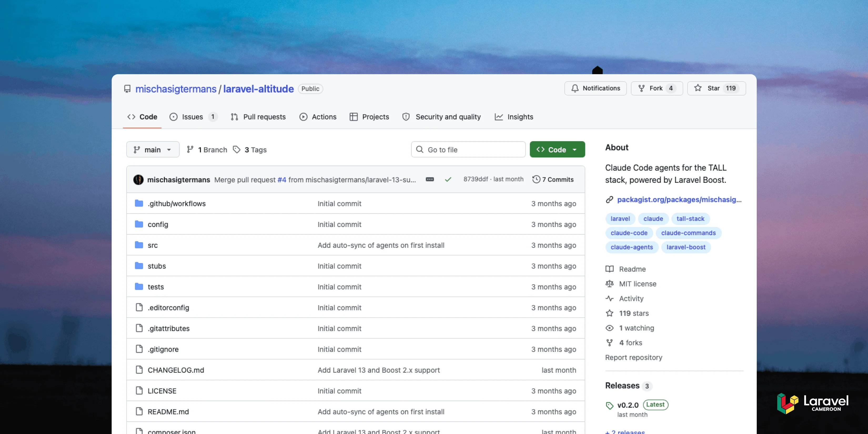Click the Activity pulse icon
The height and width of the screenshot is (434, 868).
point(609,299)
